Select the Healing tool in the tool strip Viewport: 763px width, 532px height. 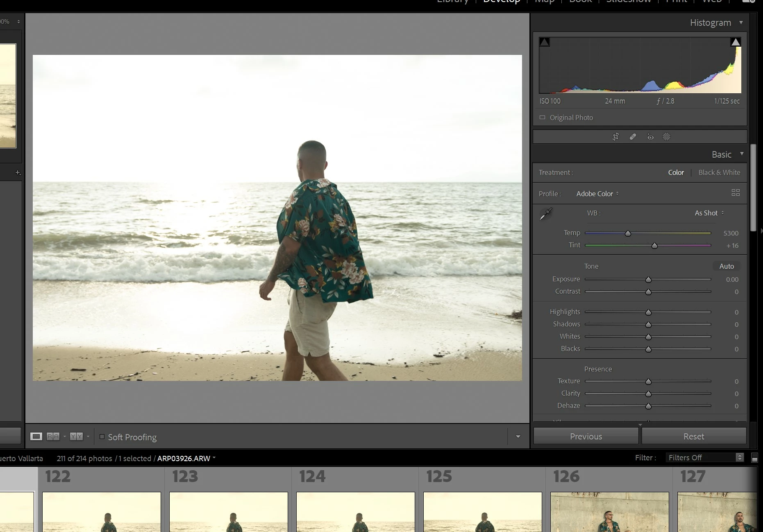(x=633, y=137)
